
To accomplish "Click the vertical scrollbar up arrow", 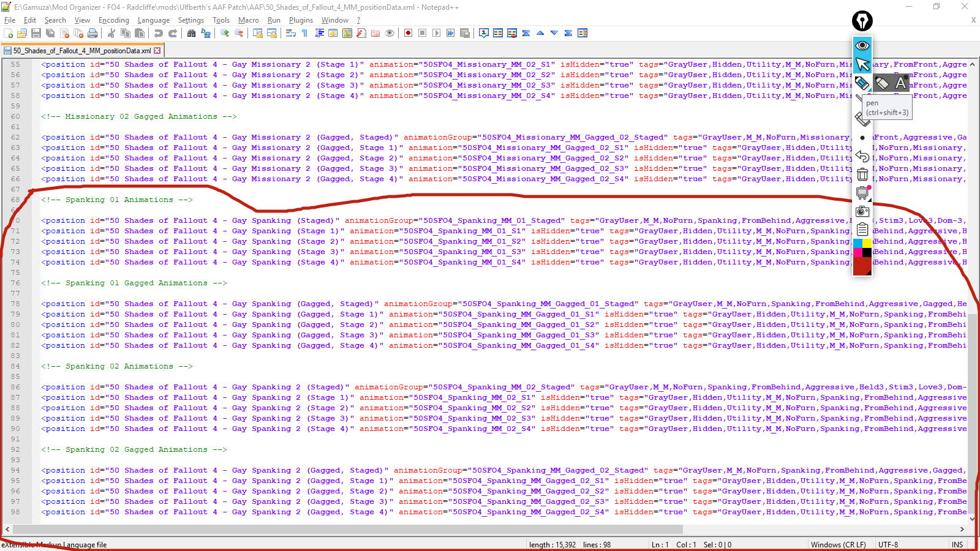I will point(973,64).
